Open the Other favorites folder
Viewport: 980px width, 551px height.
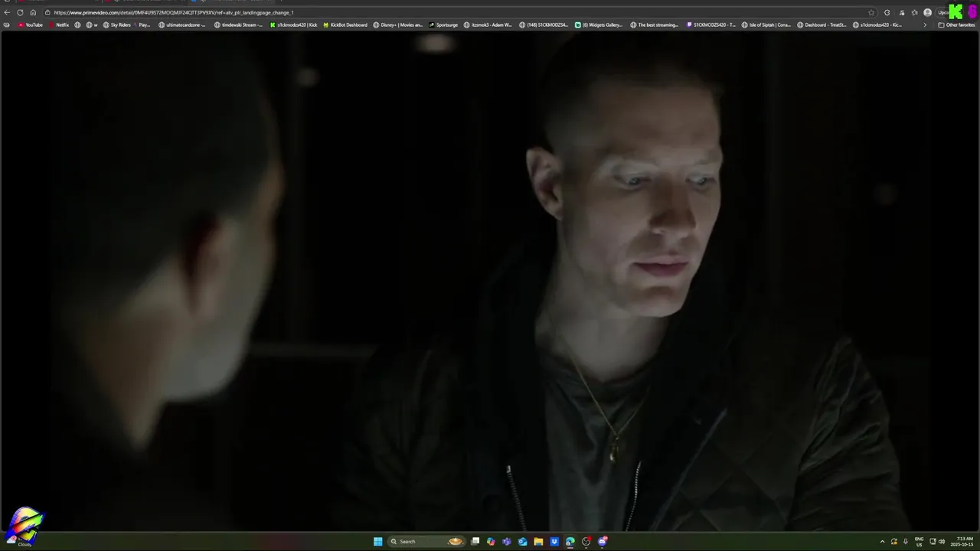pyautogui.click(x=956, y=25)
